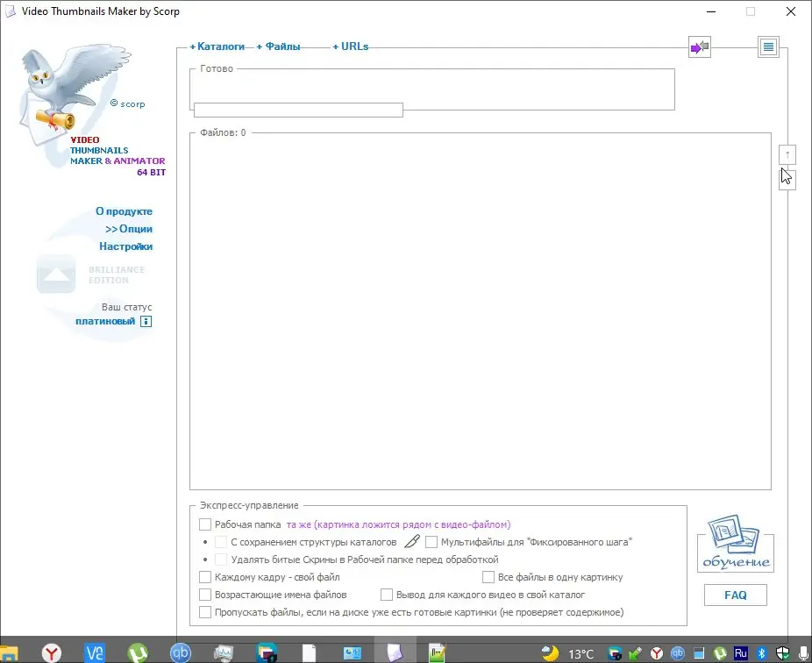Check С сохранением структуры каталогов

click(x=221, y=542)
